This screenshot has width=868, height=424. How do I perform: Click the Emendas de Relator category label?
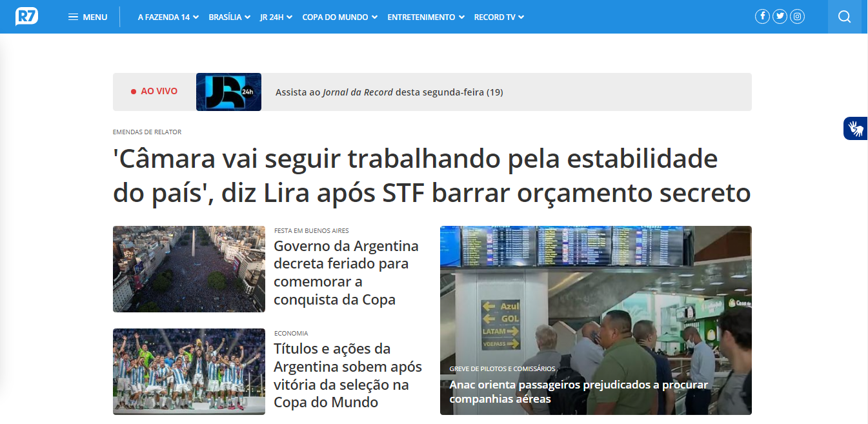point(147,132)
